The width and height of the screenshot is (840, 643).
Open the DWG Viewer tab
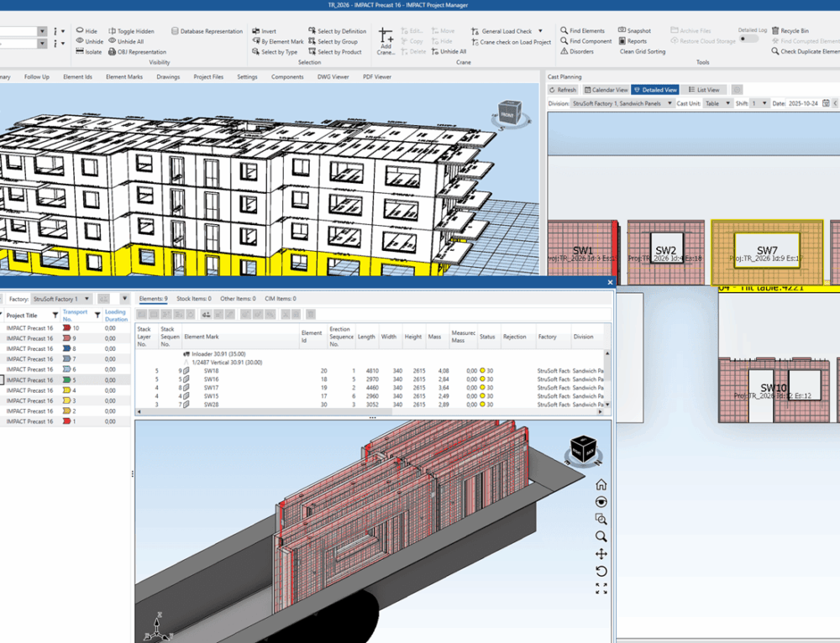333,76
